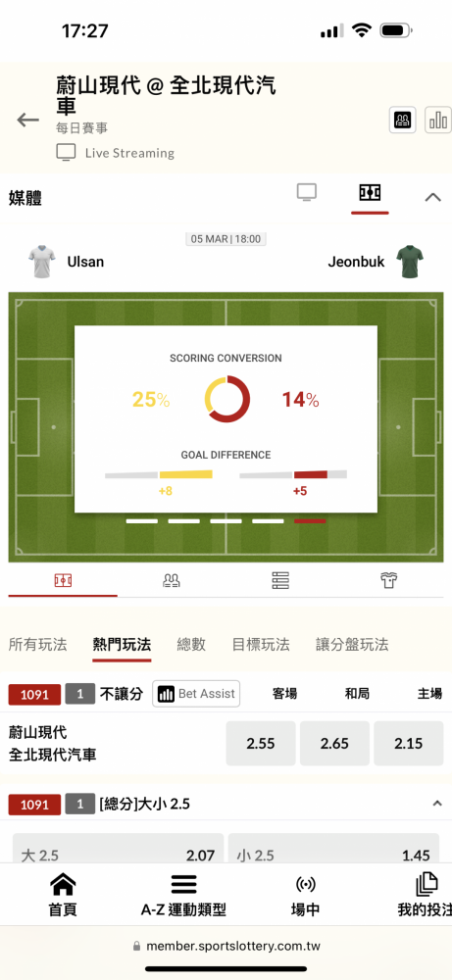Collapse the 大小 2.5 market section
The image size is (452, 980).
[437, 804]
